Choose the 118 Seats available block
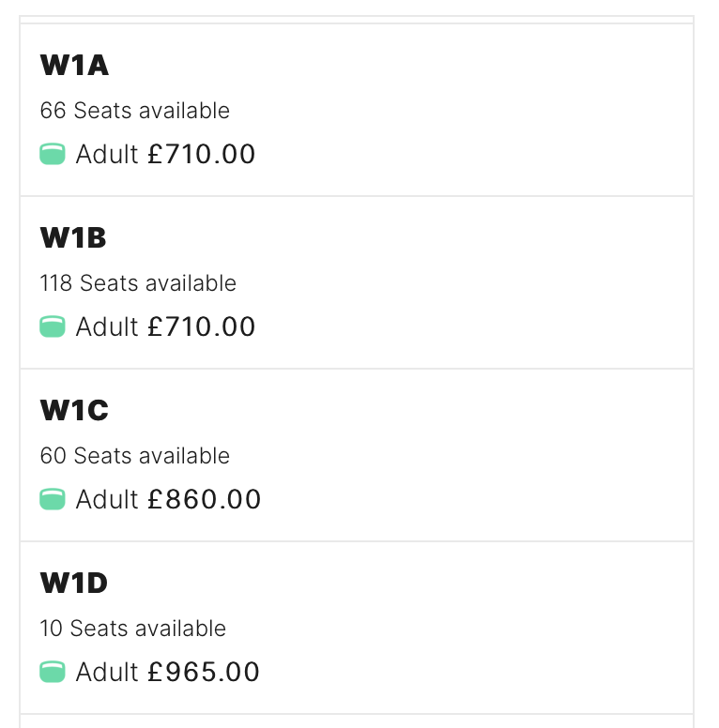 (x=138, y=283)
